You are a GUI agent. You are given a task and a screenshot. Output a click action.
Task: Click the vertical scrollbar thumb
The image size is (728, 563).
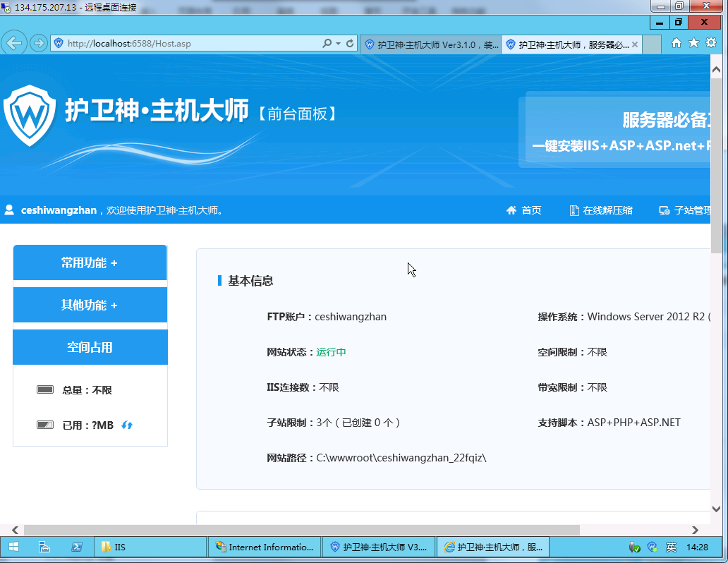pos(717,164)
